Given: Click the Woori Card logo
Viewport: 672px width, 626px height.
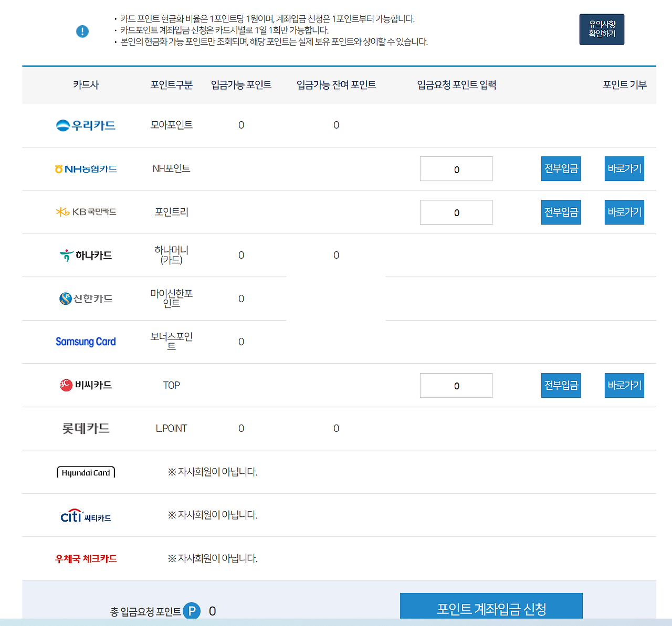Looking at the screenshot, I should click(x=86, y=125).
